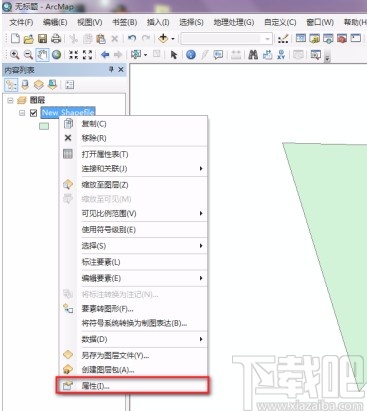Open the Go To XY tool

tap(281, 54)
